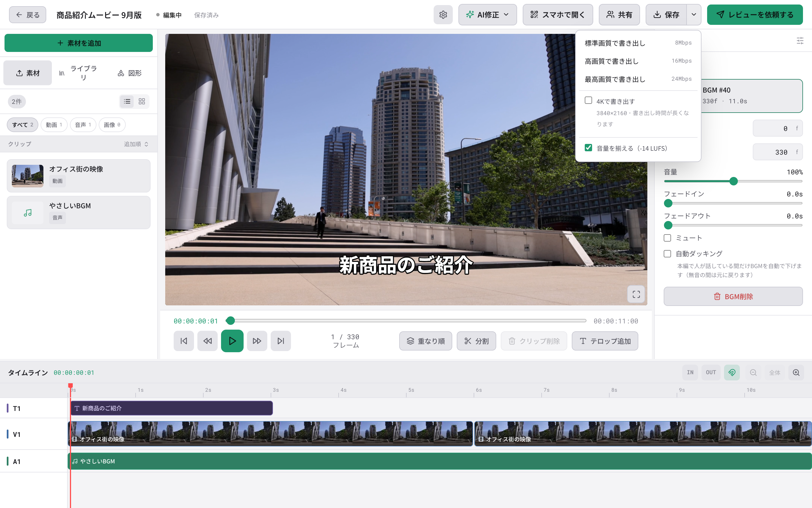The height and width of the screenshot is (508, 812).
Task: Expand the fullscreen preview icon
Action: click(636, 294)
